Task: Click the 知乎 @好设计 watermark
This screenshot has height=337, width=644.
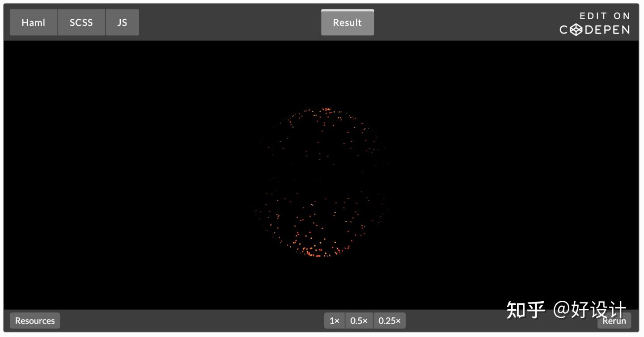Action: 566,308
